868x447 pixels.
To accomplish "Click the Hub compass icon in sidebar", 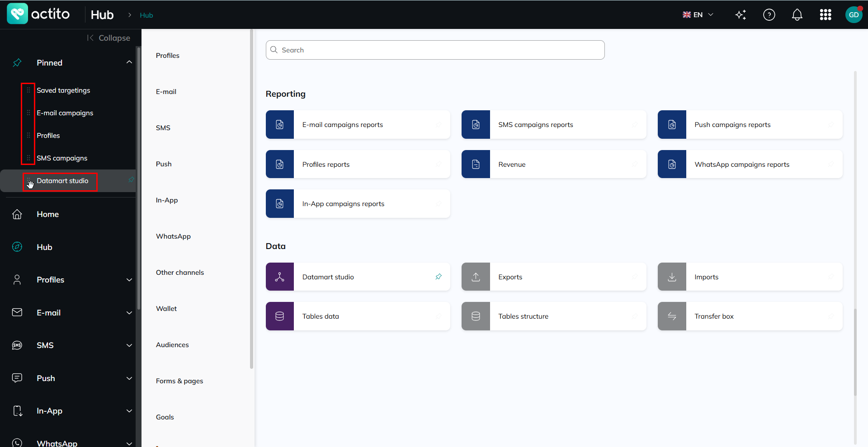I will coord(17,247).
